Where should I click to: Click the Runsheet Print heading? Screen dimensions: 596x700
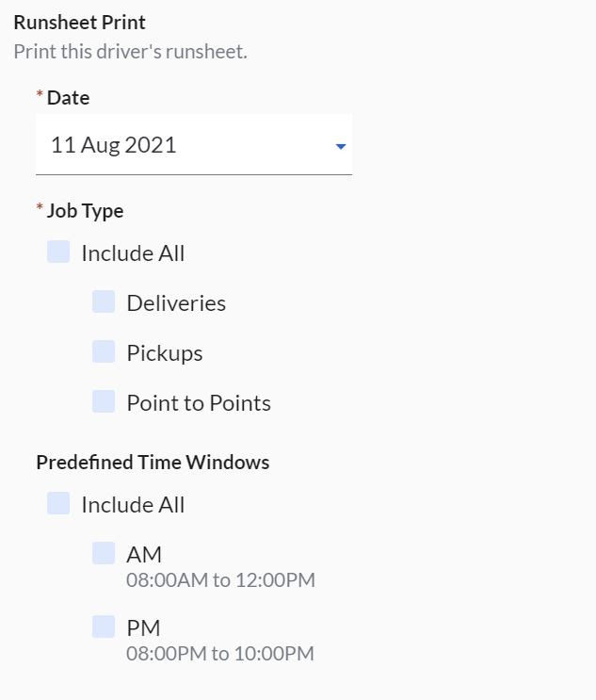(x=79, y=22)
